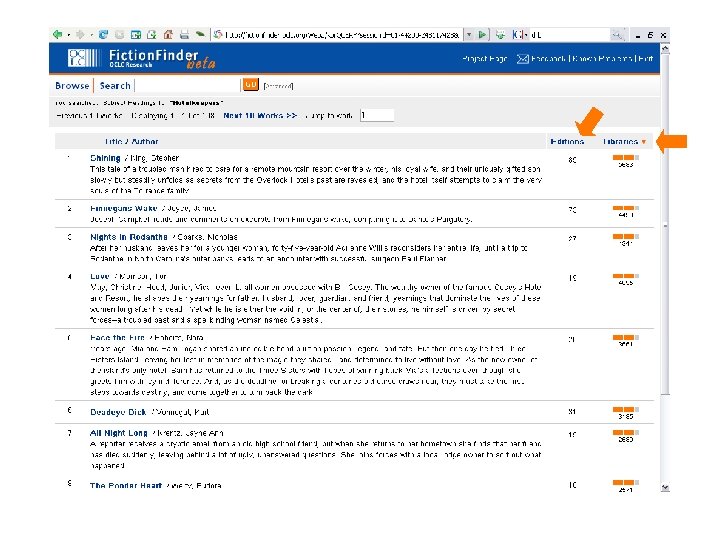Click the Jump to work number field
This screenshot has width=720, height=540.
coord(377,116)
